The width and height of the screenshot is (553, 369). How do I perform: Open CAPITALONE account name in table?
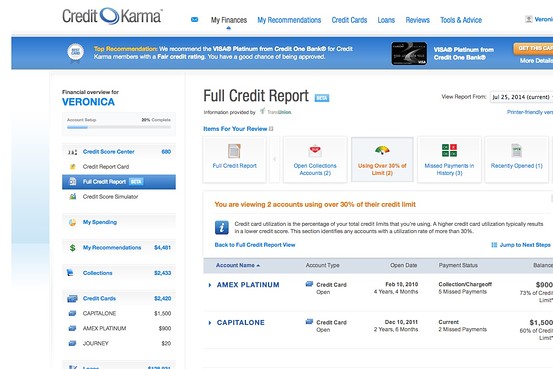pyautogui.click(x=241, y=323)
